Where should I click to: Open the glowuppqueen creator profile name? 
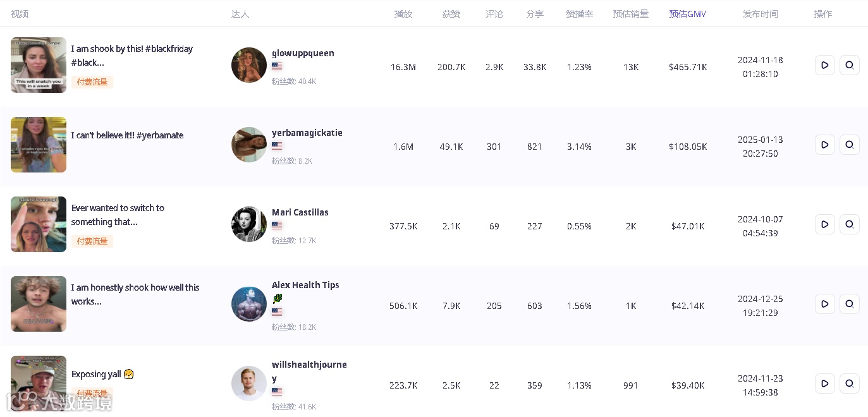(303, 53)
